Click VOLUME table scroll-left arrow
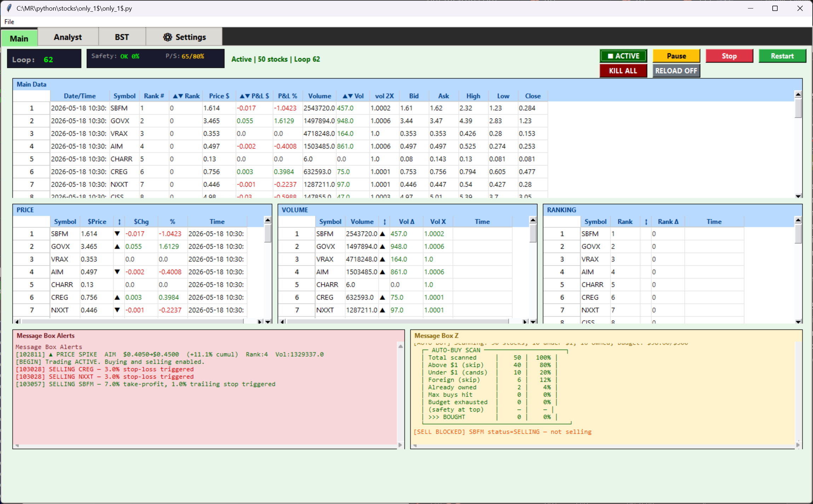The width and height of the screenshot is (813, 504). coord(283,321)
